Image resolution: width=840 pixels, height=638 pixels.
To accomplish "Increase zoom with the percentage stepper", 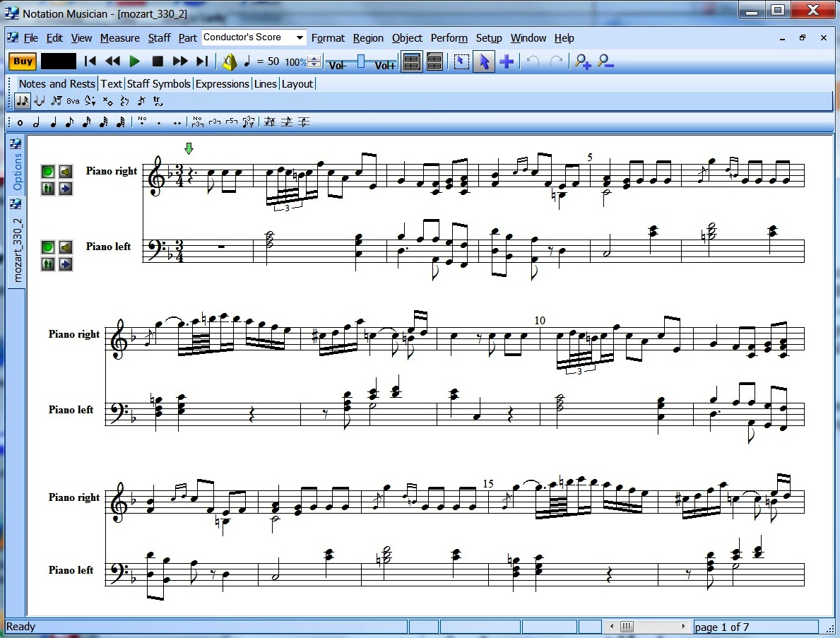I will 313,59.
